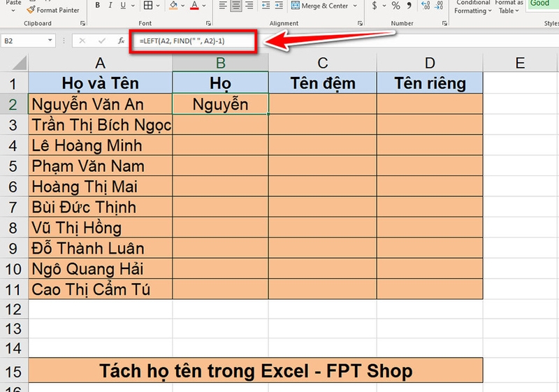Select cell 'Đỗ Thành Luân'
Image resolution: width=559 pixels, height=392 pixels.
(101, 248)
